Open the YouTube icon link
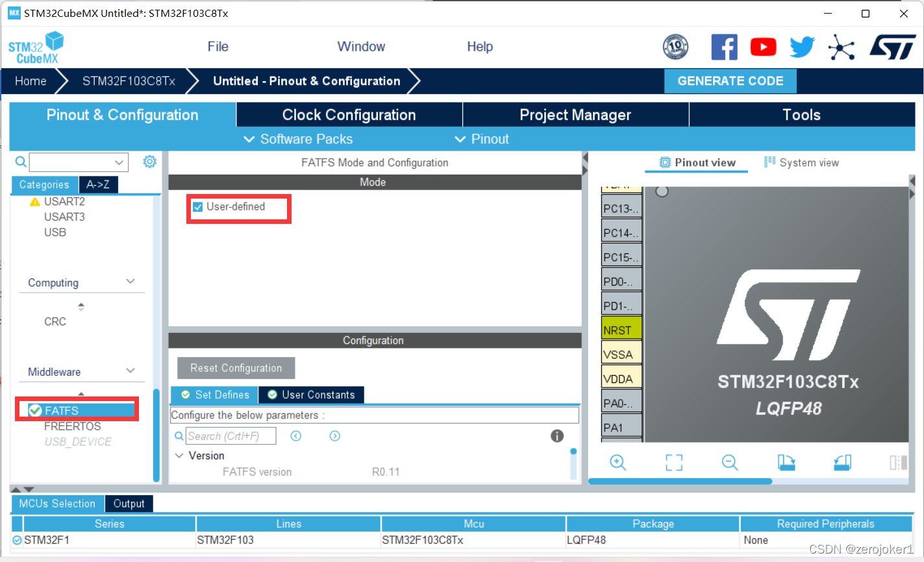 tap(763, 47)
